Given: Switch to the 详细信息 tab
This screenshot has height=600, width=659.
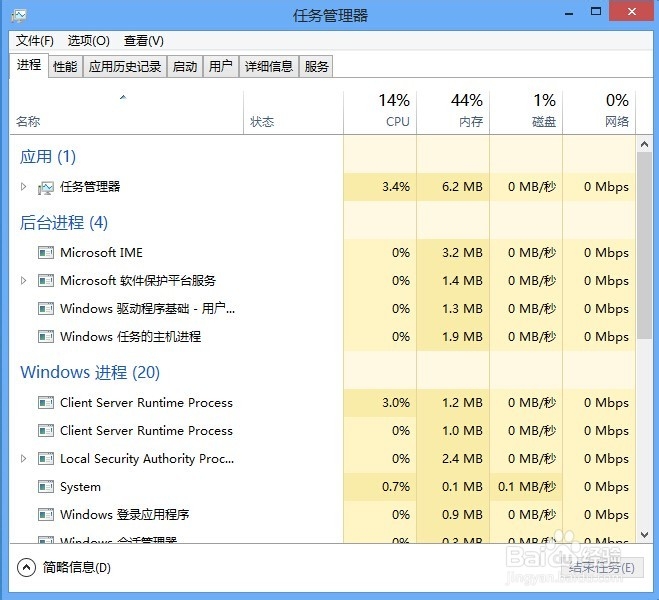Looking at the screenshot, I should [x=269, y=66].
